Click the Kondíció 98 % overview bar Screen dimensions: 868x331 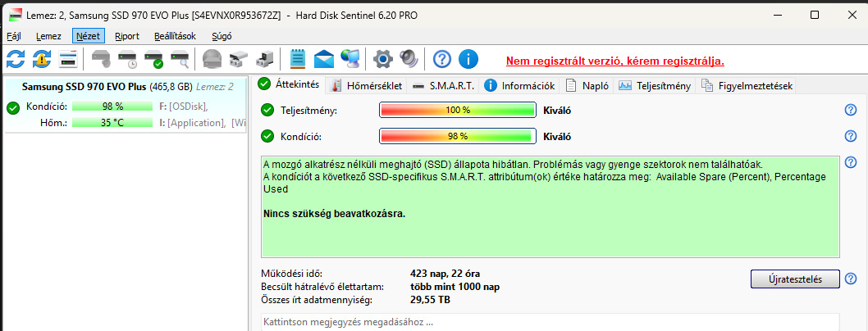click(458, 136)
